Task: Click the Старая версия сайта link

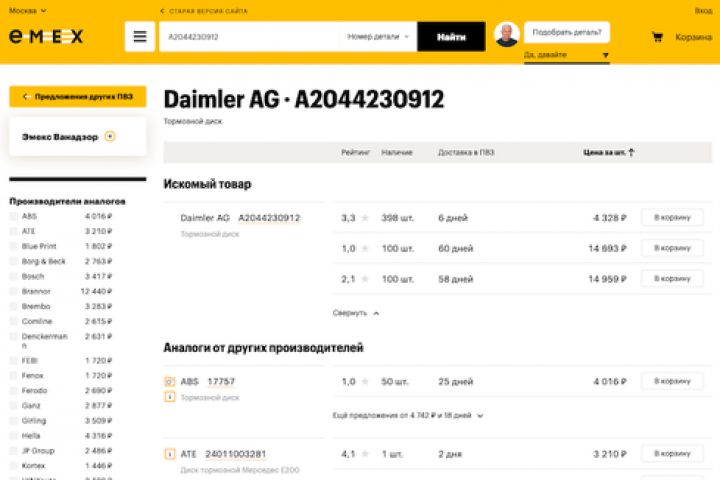Action: [x=204, y=11]
